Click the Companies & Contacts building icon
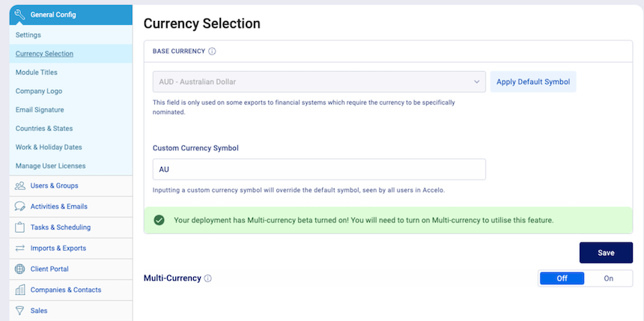This screenshot has width=644, height=321. [19, 290]
